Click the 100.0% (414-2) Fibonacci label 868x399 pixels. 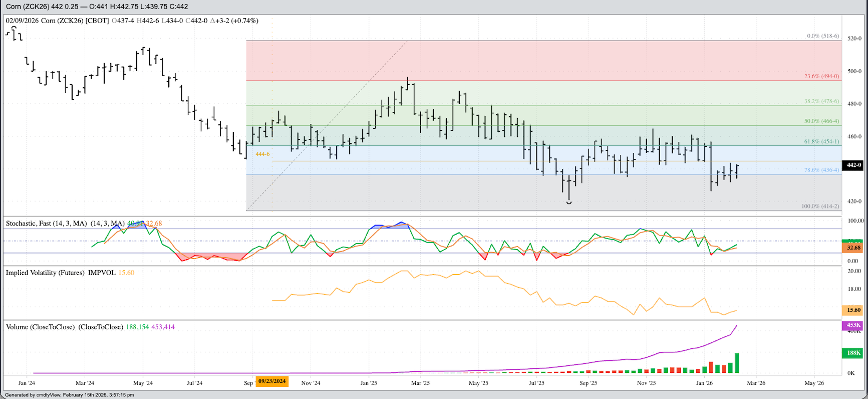(x=820, y=206)
